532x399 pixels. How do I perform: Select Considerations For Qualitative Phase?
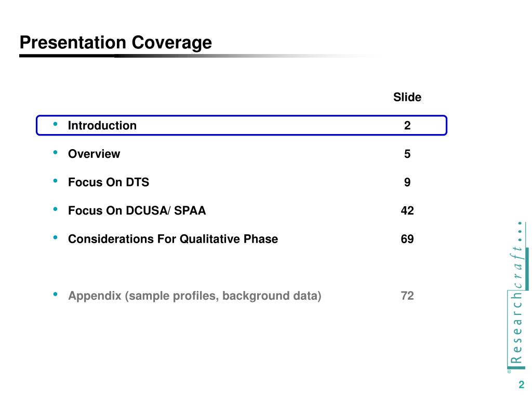[x=173, y=239]
